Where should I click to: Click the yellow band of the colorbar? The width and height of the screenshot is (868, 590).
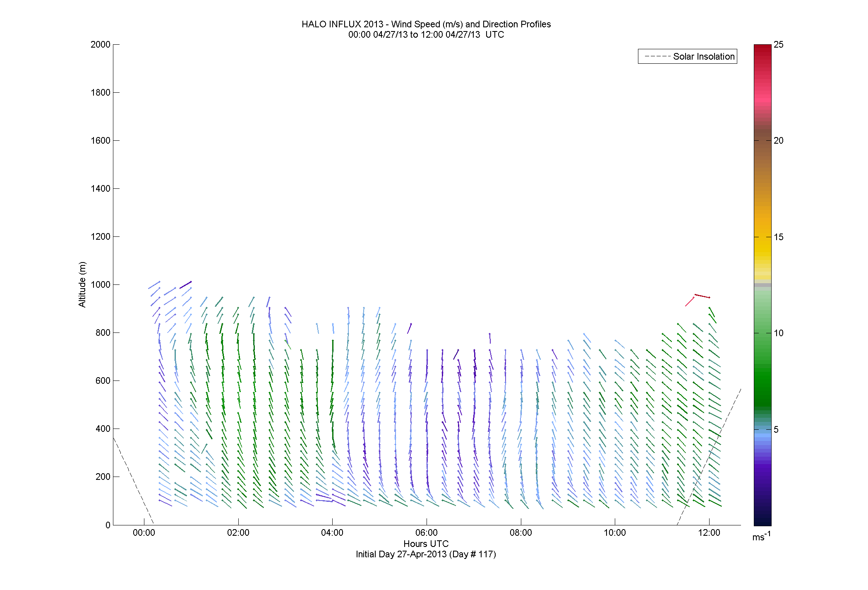[762, 248]
